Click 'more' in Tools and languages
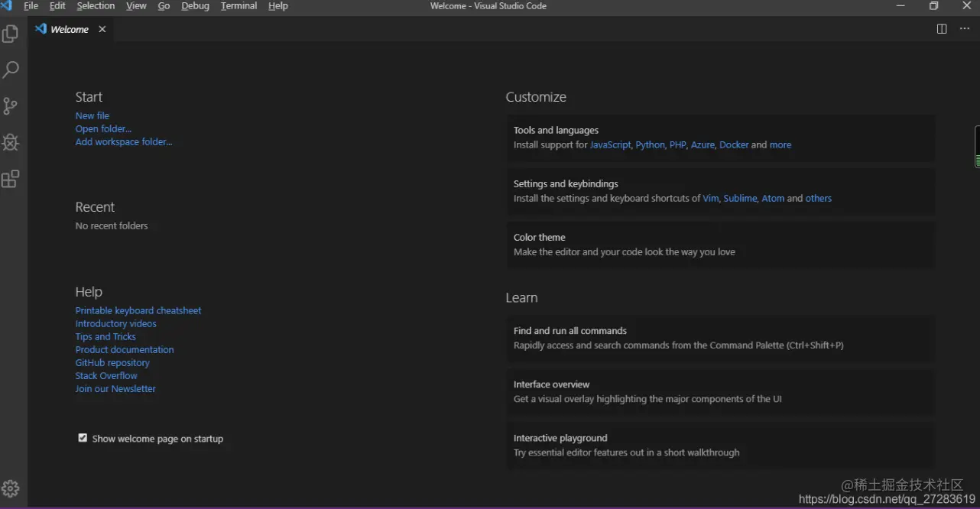The width and height of the screenshot is (980, 509). point(780,145)
